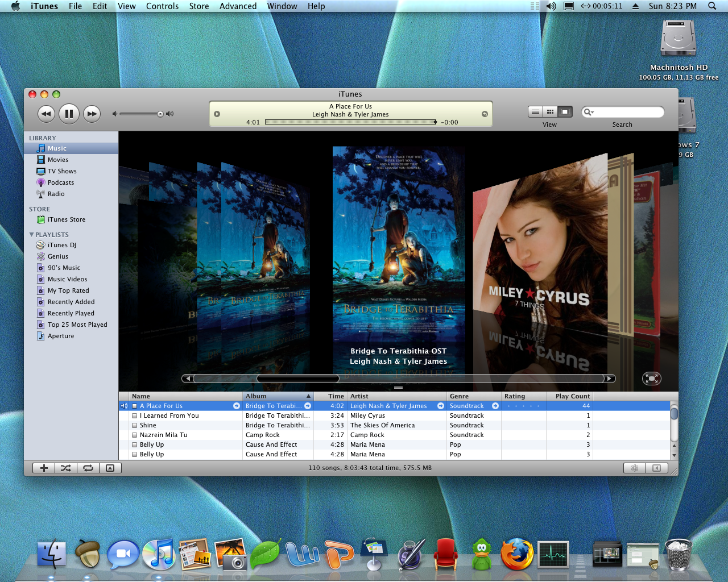Viewport: 728px width, 582px height.
Task: Switch to Grid view
Action: pyautogui.click(x=550, y=111)
